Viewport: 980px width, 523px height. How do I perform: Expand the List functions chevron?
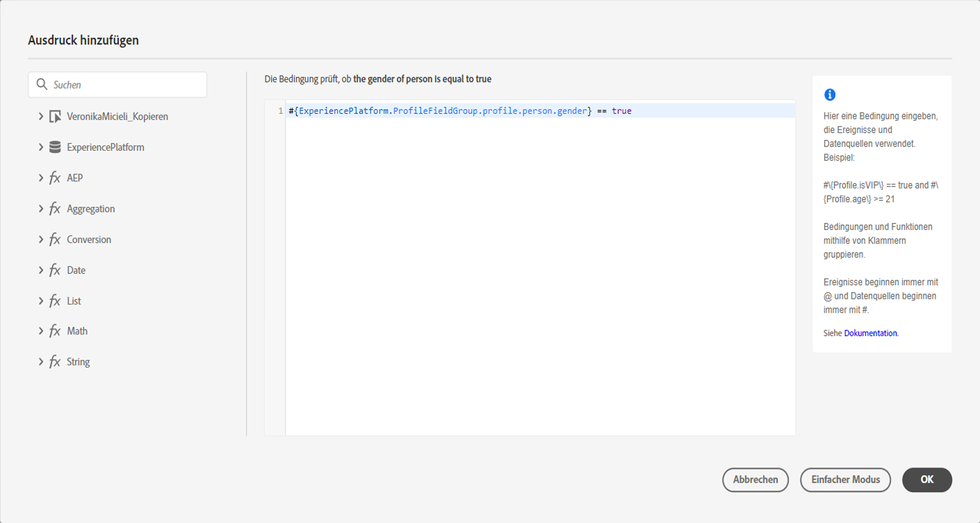point(41,301)
